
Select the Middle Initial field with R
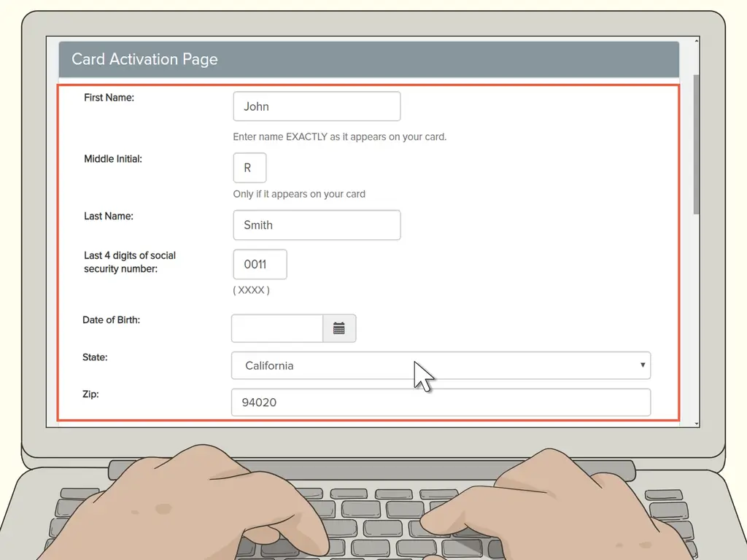pyautogui.click(x=249, y=168)
